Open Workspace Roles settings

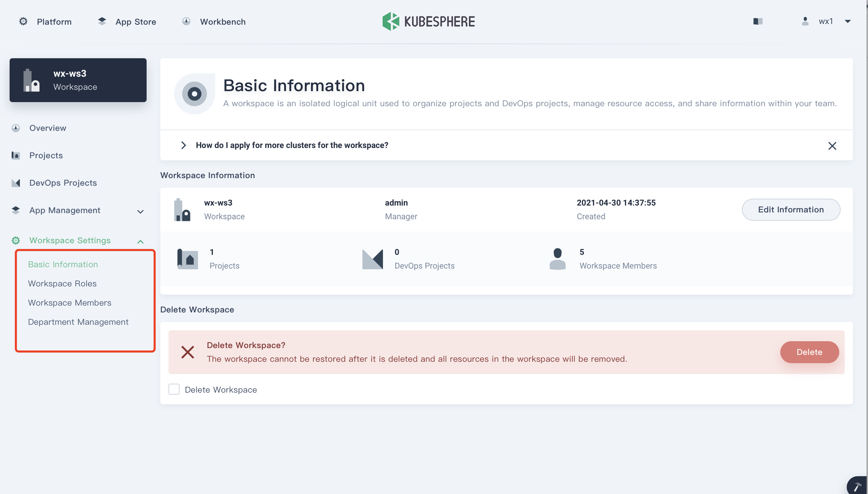pos(62,284)
